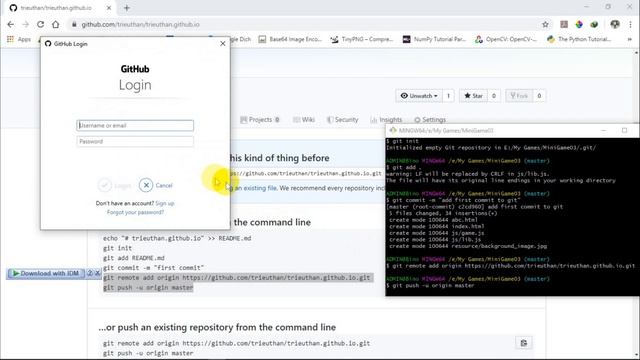
Task: Click the 'existing file' link
Action: 260,188
